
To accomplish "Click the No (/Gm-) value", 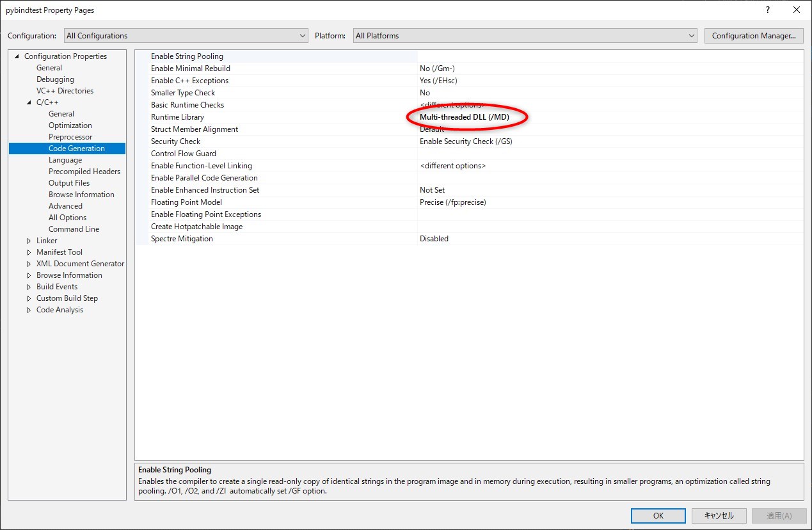I will (x=437, y=68).
